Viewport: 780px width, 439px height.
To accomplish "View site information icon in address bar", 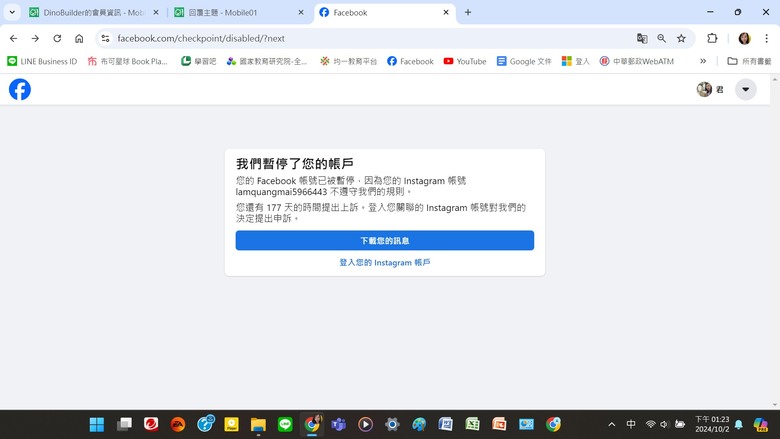I will click(105, 38).
